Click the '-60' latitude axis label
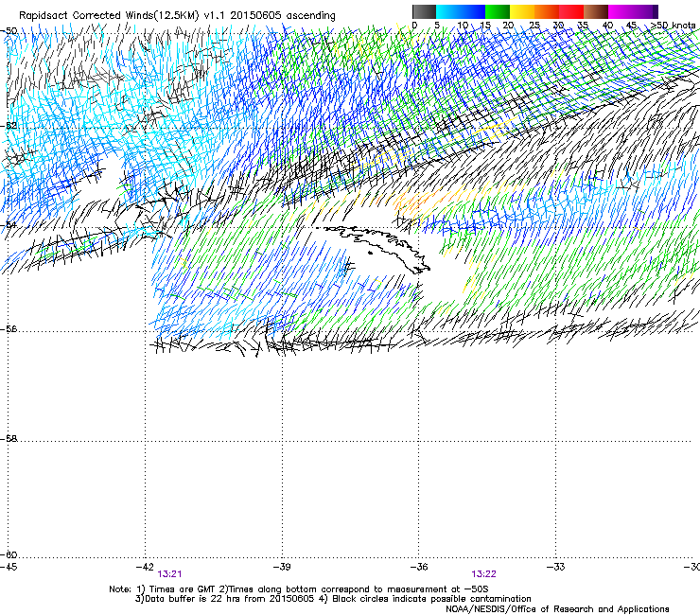This screenshot has height=615, width=700. 9,554
